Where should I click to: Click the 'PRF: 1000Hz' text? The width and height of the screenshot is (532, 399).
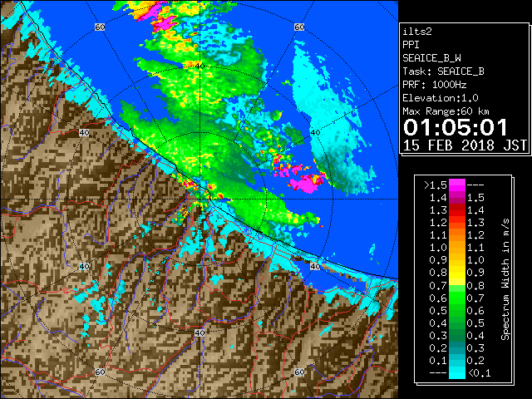pos(434,85)
